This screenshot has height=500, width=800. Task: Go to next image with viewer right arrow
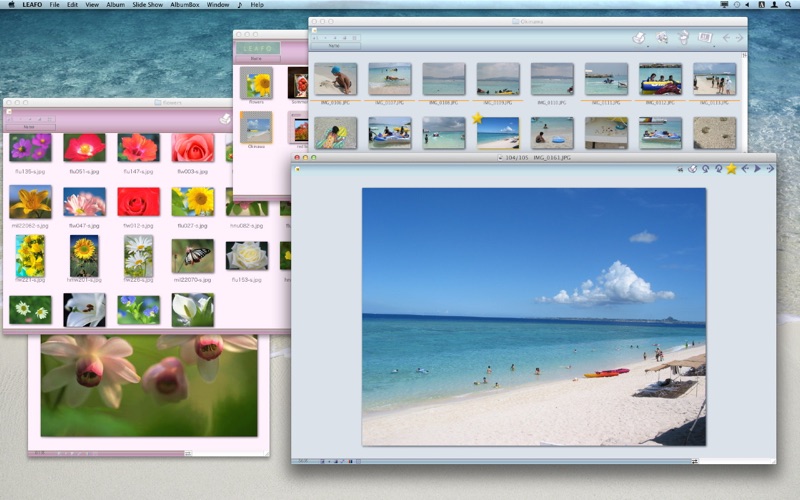770,168
